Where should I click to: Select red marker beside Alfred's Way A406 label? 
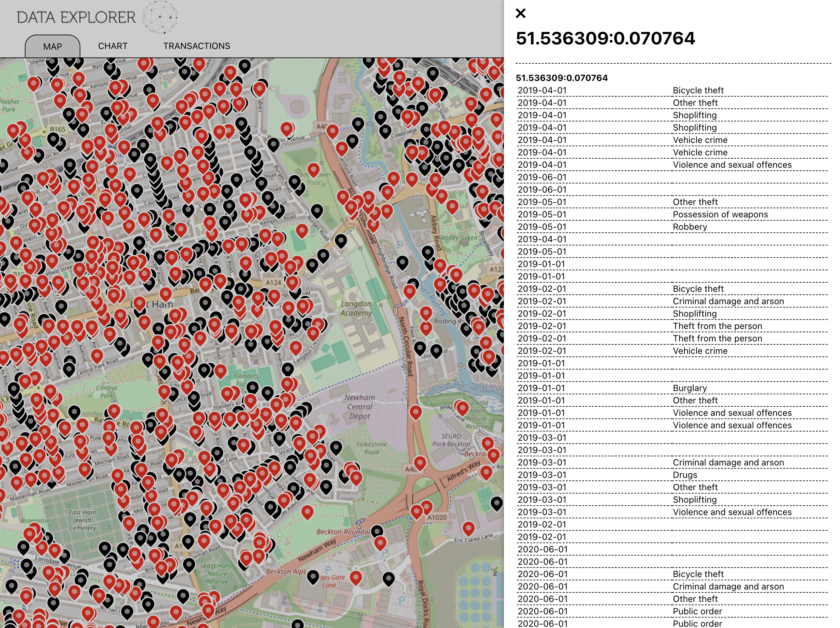coord(420,463)
